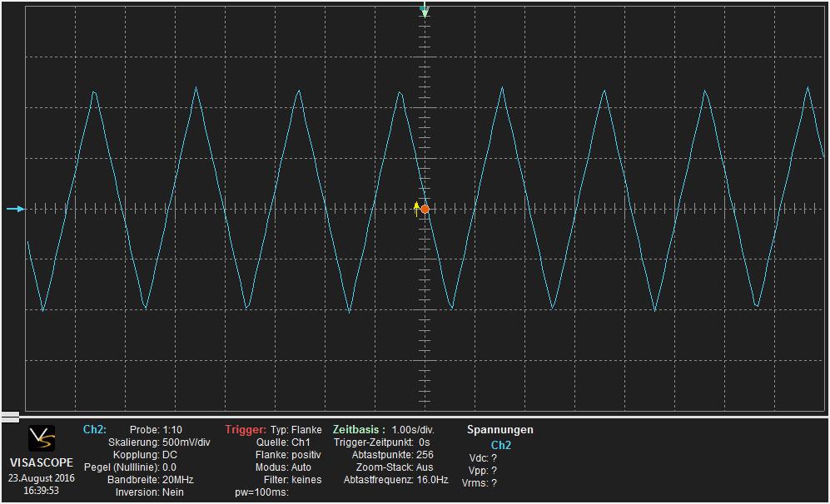Click the Vpp: ? measurement
830x504 pixels.
click(483, 470)
